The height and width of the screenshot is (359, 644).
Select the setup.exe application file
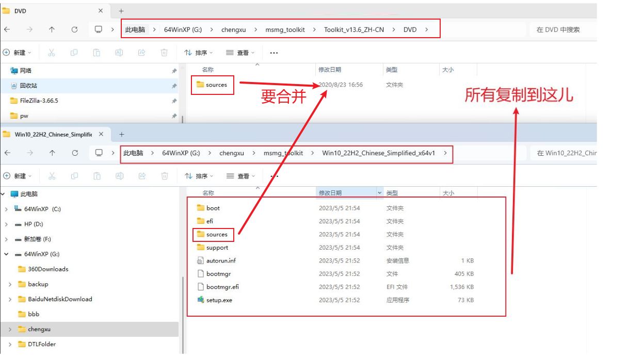[219, 300]
